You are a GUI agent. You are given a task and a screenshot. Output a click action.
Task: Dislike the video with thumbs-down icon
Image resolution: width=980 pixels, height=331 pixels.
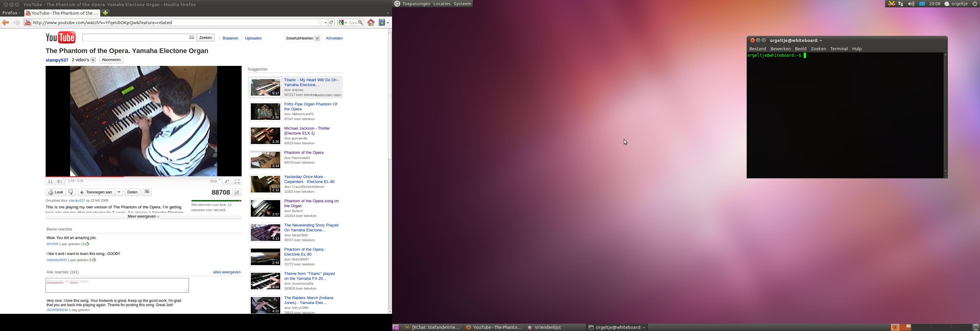(x=71, y=192)
